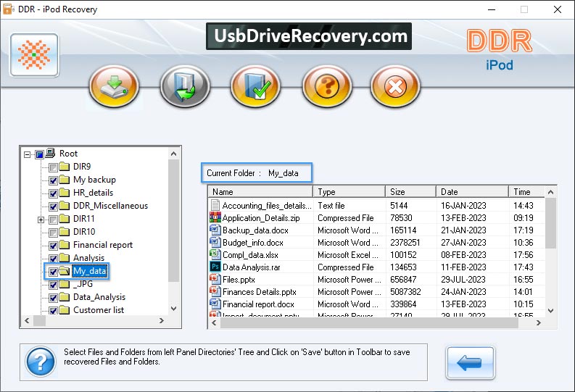The width and height of the screenshot is (575, 392).
Task: Click the book with green checkmark toolbar button
Action: 256,86
